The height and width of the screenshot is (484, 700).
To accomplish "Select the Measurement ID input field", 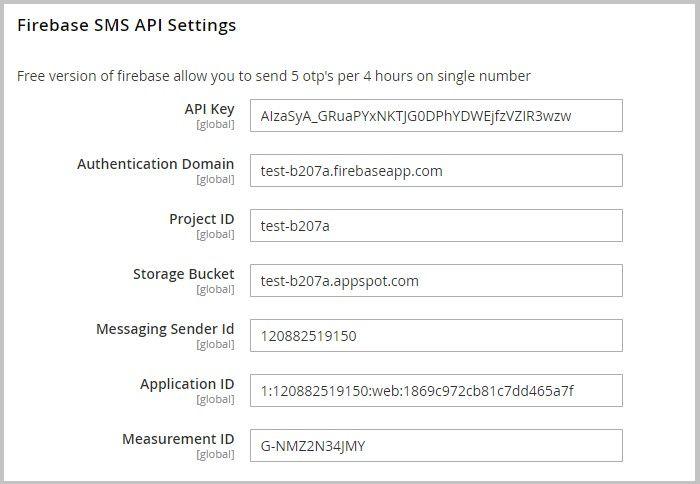I will pyautogui.click(x=436, y=446).
